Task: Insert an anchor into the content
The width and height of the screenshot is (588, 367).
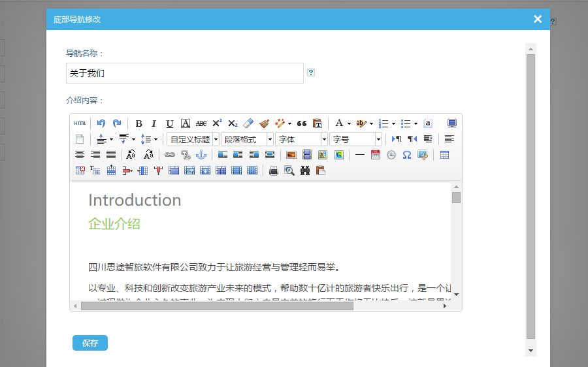Action: 201,155
